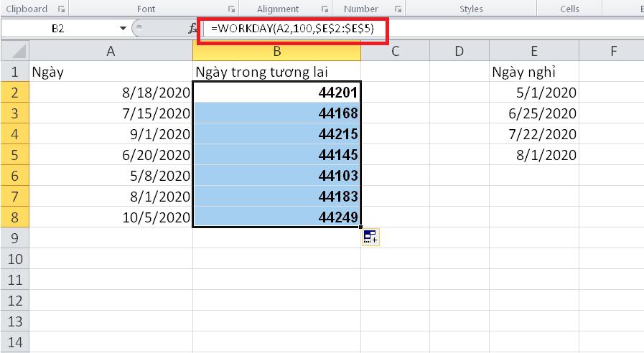Select cell containing 8/18/2020
Screen dimensions: 644x353
111,93
